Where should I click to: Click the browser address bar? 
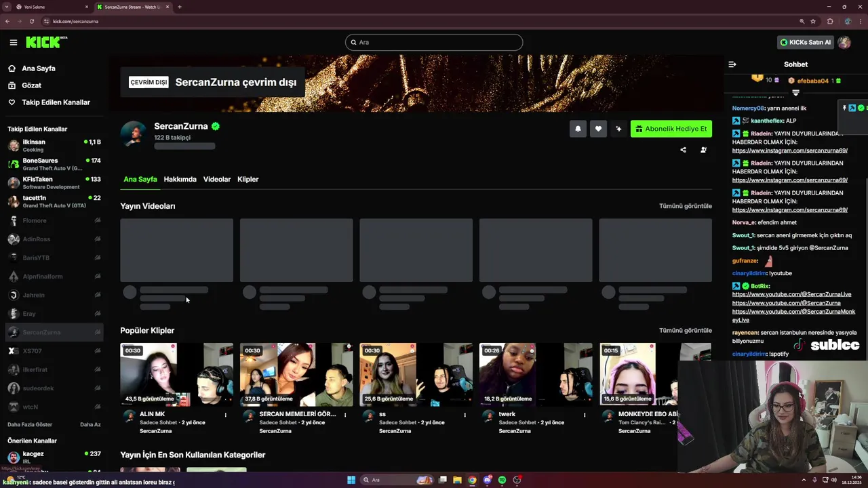420,21
